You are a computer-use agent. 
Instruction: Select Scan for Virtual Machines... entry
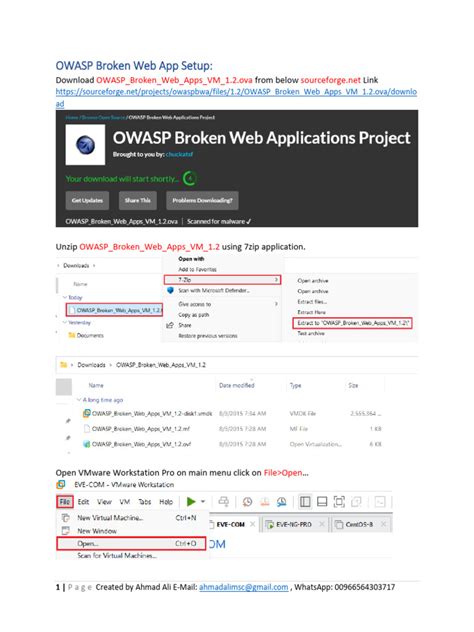coord(117,555)
